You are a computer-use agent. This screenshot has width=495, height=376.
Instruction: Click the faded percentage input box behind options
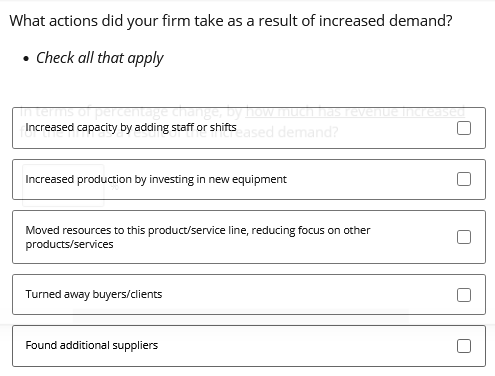pyautogui.click(x=63, y=185)
